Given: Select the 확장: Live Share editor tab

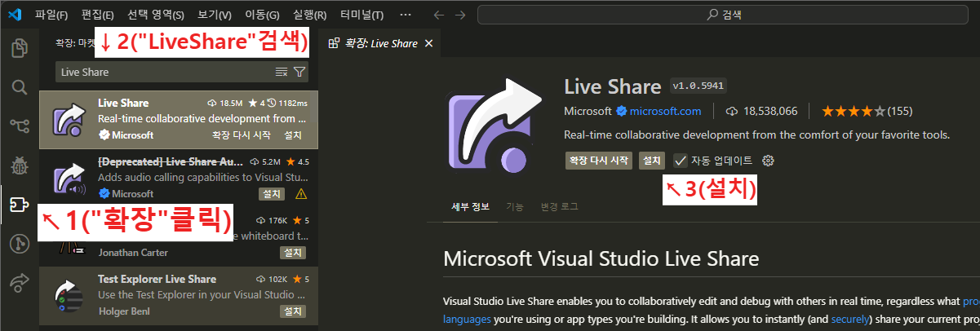Looking at the screenshot, I should click(381, 43).
